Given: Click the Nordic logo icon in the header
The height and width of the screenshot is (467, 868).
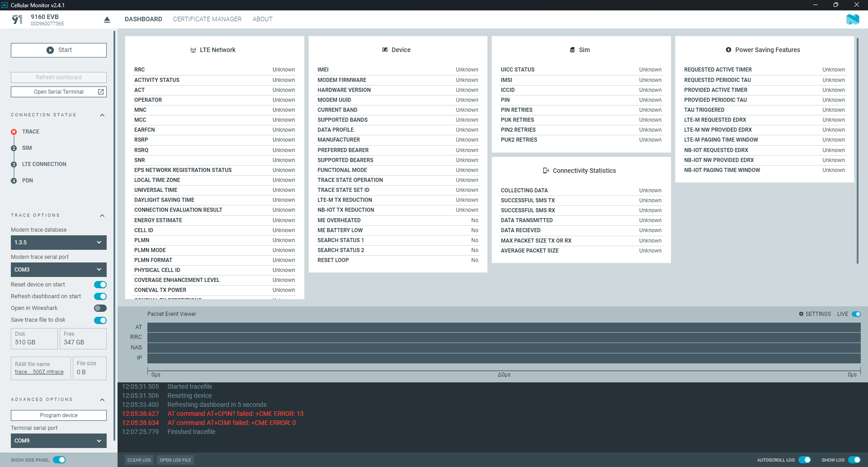Looking at the screenshot, I should tap(852, 19).
